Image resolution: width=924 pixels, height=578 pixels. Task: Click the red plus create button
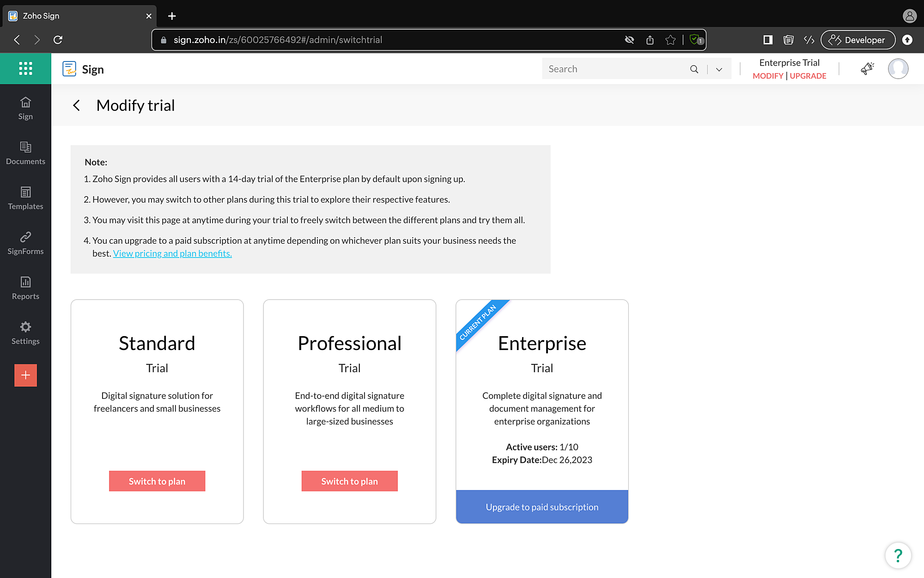coord(25,375)
